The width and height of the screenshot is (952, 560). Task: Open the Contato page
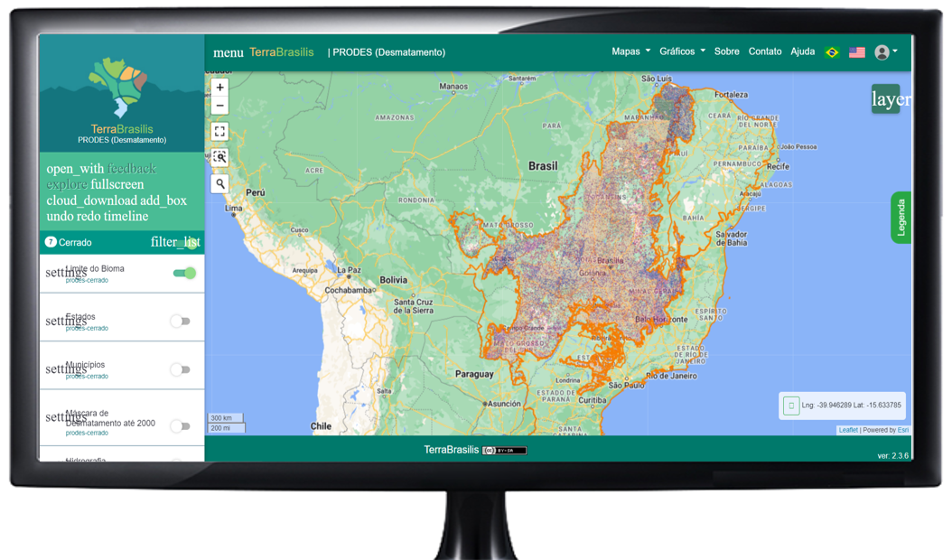tap(765, 51)
